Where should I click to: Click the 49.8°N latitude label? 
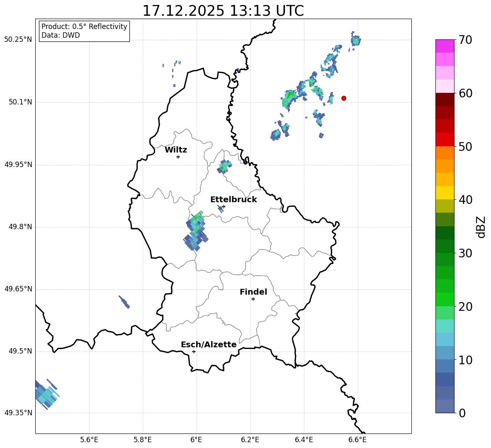pyautogui.click(x=20, y=227)
